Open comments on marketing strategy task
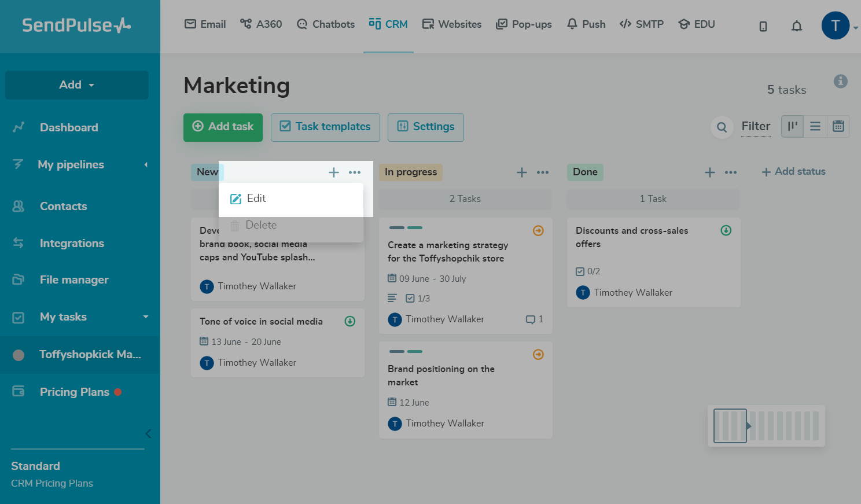This screenshot has width=861, height=504. [x=533, y=319]
